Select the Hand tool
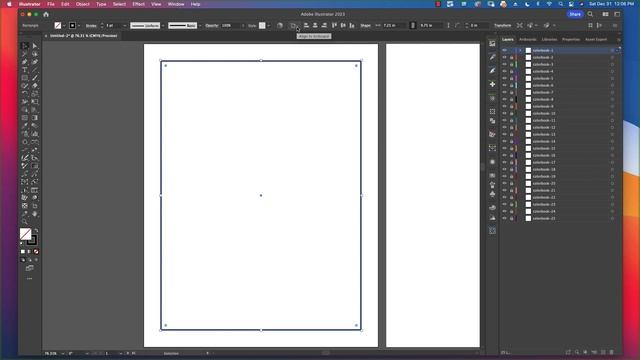 (x=35, y=213)
